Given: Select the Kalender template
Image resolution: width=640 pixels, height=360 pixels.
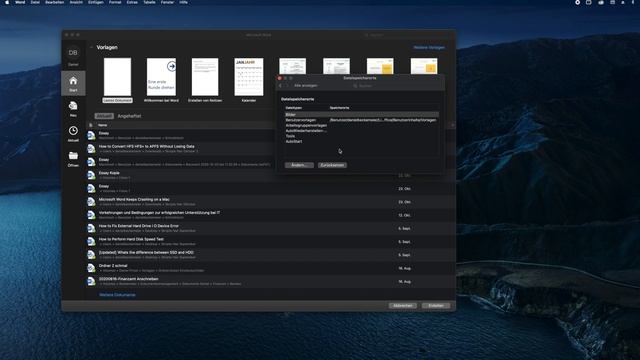Looking at the screenshot, I should point(249,80).
